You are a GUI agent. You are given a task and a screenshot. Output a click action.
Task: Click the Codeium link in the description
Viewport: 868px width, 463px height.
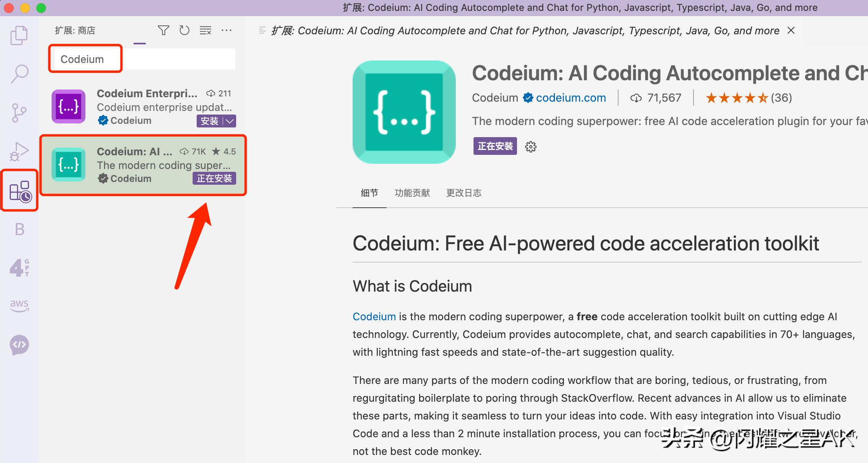click(374, 317)
